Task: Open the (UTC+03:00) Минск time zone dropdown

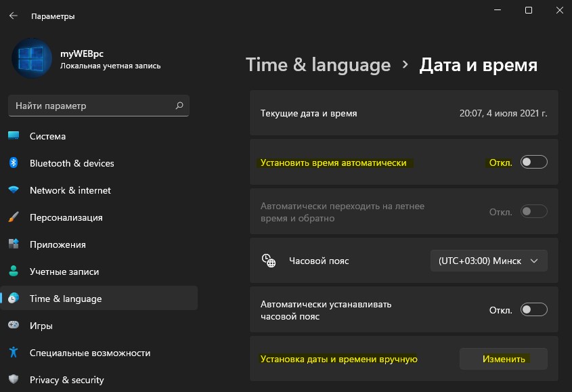Action: (489, 261)
